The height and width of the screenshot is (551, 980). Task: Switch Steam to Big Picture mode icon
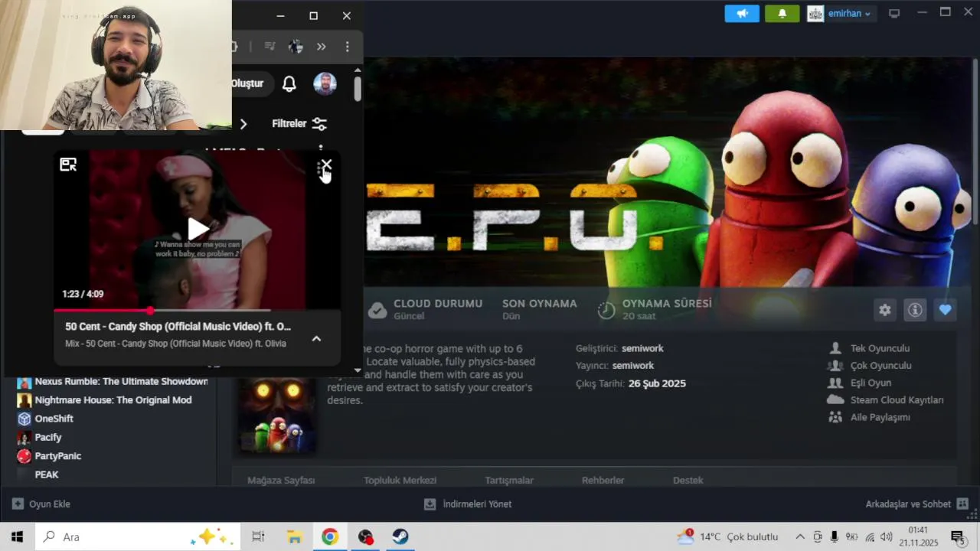coord(894,14)
